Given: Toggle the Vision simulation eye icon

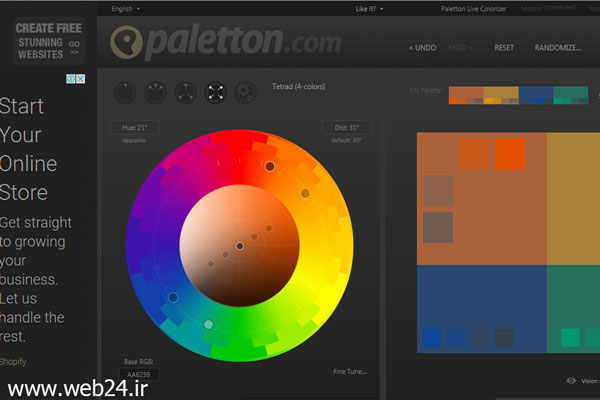Looking at the screenshot, I should pyautogui.click(x=571, y=380).
